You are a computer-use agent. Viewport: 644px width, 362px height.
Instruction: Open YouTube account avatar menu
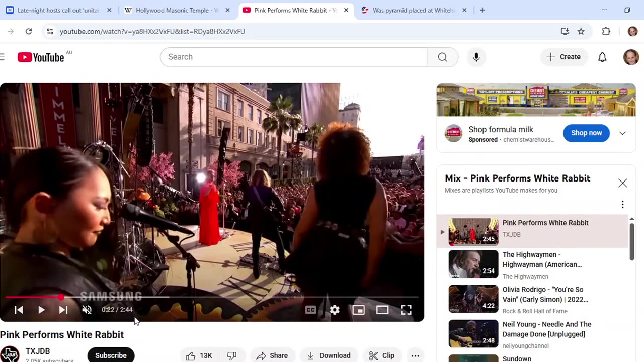631,57
